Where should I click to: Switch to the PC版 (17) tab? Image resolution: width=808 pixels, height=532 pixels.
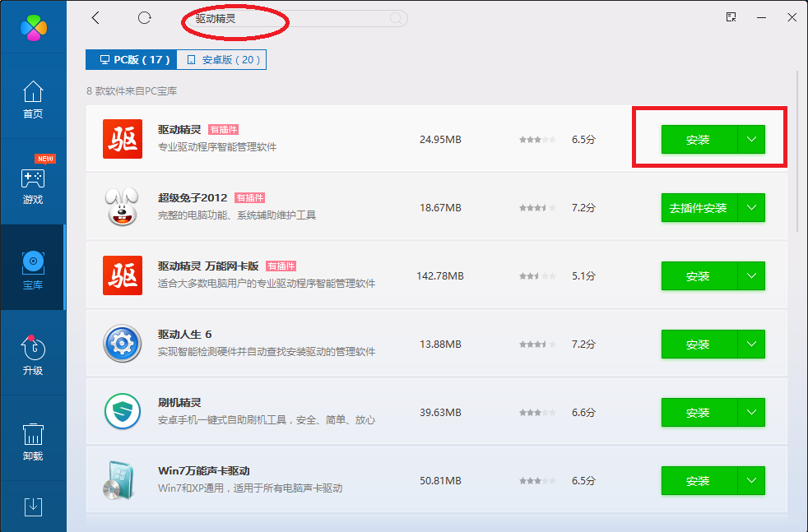click(x=132, y=60)
